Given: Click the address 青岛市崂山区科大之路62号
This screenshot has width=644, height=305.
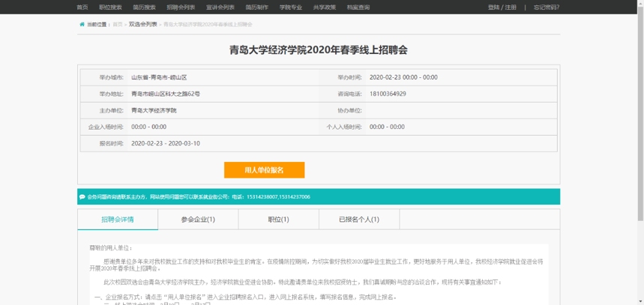Looking at the screenshot, I should coord(166,94).
